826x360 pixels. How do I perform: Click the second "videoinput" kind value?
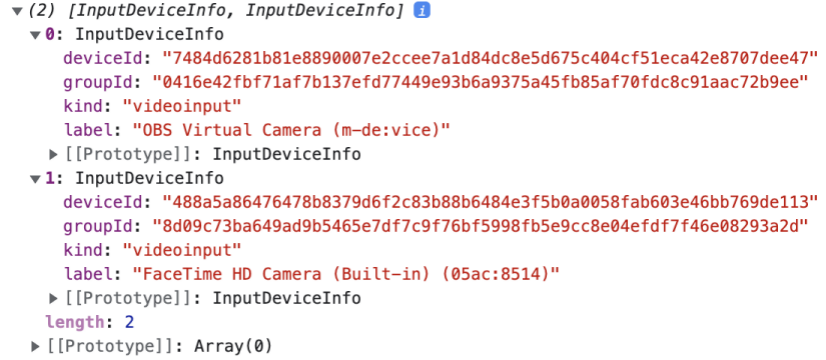182,250
